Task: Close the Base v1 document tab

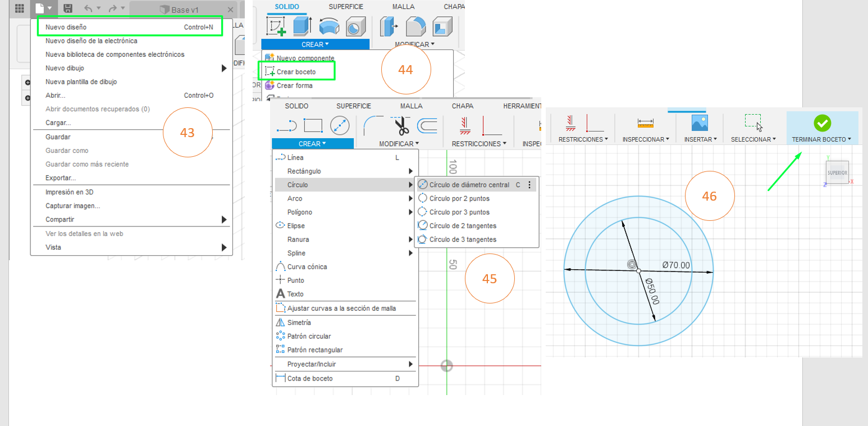Action: (230, 10)
